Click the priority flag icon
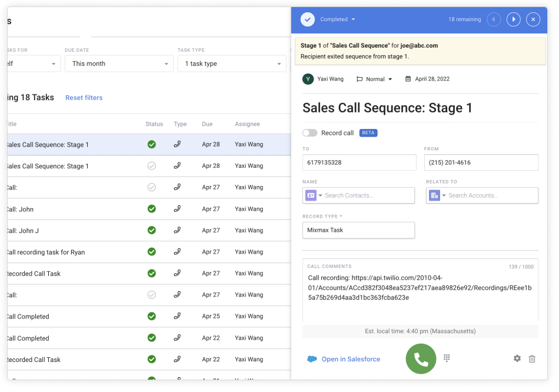The height and width of the screenshot is (392, 559). 360,79
